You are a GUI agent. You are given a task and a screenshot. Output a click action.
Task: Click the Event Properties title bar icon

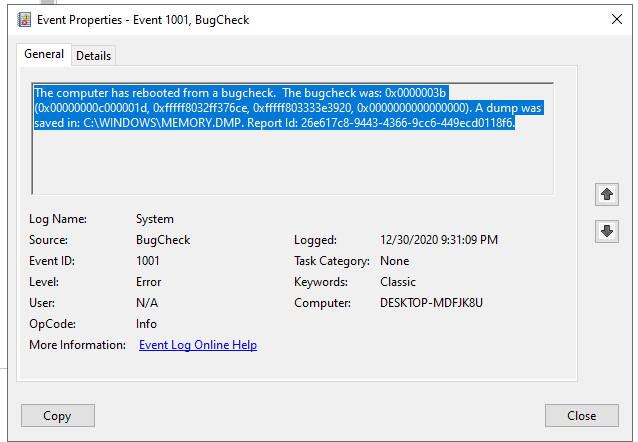pos(24,20)
